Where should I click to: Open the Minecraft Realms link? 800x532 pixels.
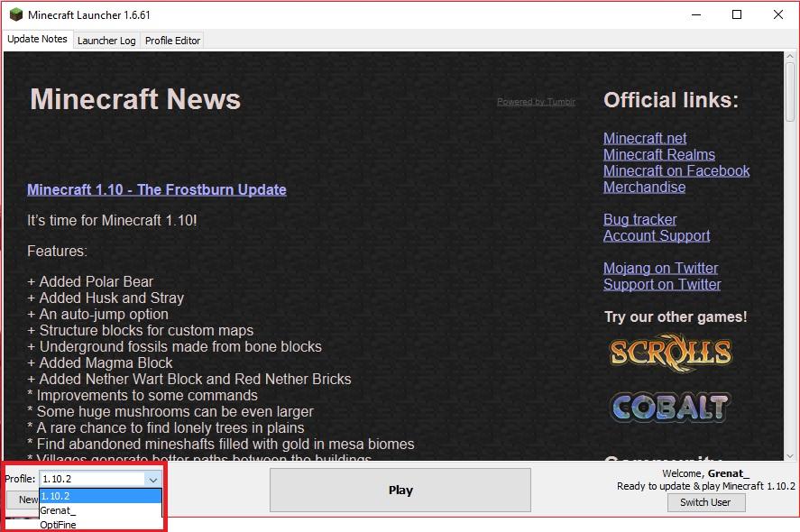(659, 154)
